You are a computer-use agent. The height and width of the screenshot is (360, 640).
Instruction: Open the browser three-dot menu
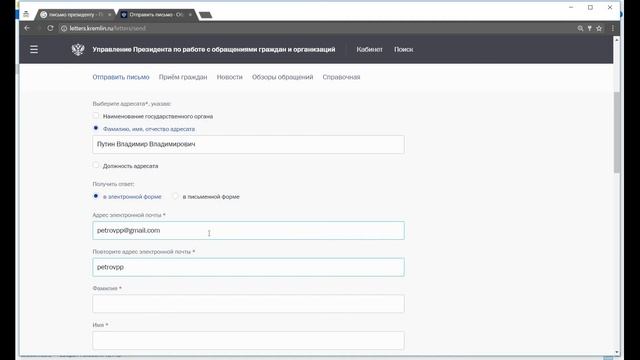click(x=613, y=28)
